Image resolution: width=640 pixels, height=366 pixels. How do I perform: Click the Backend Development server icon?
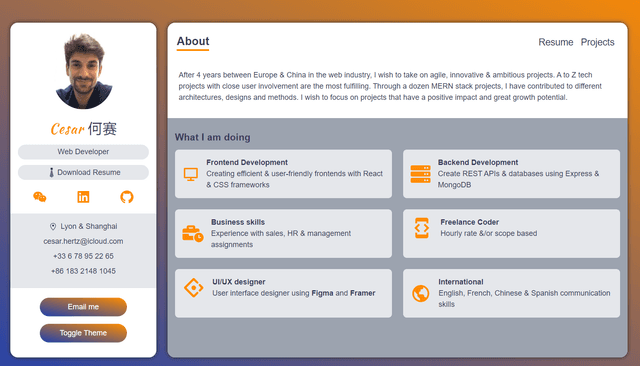pos(420,174)
